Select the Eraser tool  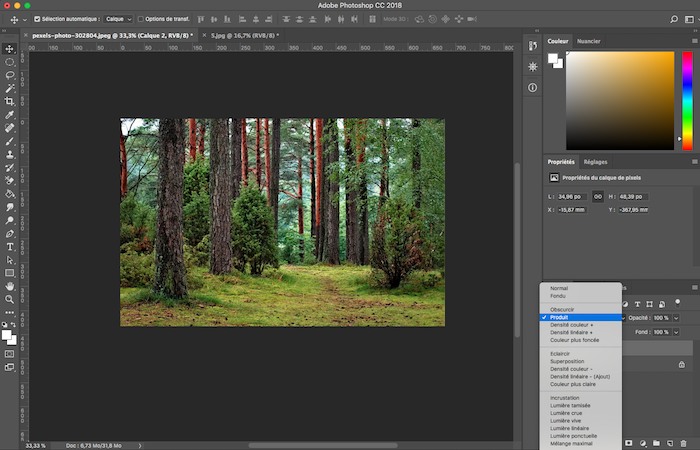[9, 181]
